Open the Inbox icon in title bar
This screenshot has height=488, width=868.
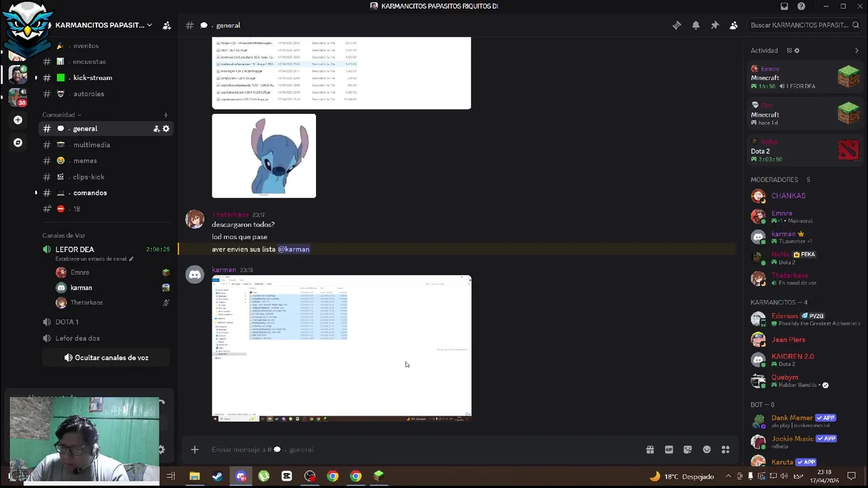785,6
